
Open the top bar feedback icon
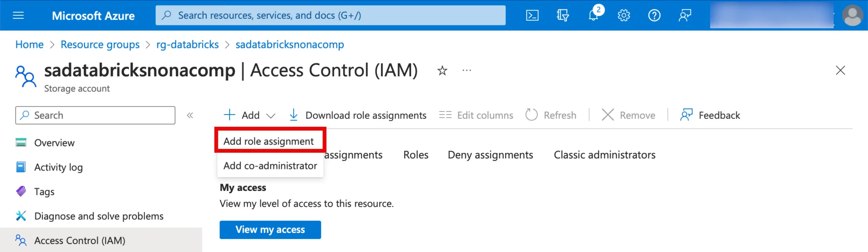click(684, 16)
